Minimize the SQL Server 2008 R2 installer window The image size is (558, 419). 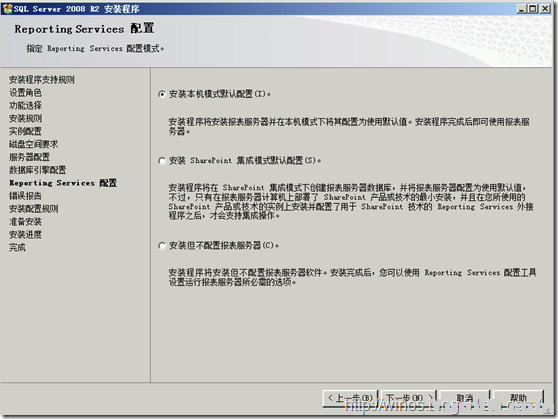click(521, 9)
